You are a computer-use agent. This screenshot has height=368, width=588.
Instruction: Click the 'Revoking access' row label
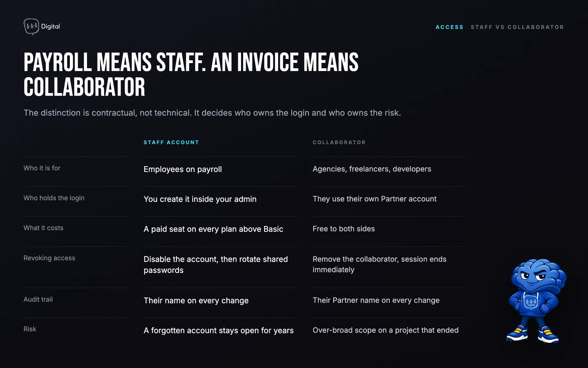pyautogui.click(x=49, y=258)
